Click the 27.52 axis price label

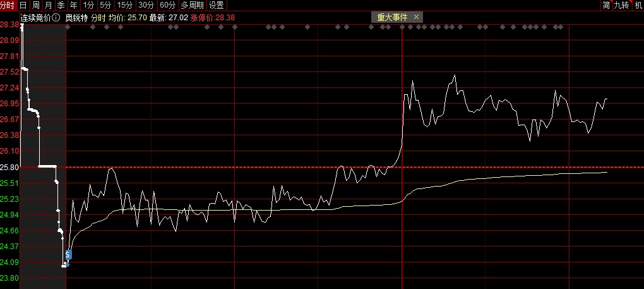tap(9, 72)
